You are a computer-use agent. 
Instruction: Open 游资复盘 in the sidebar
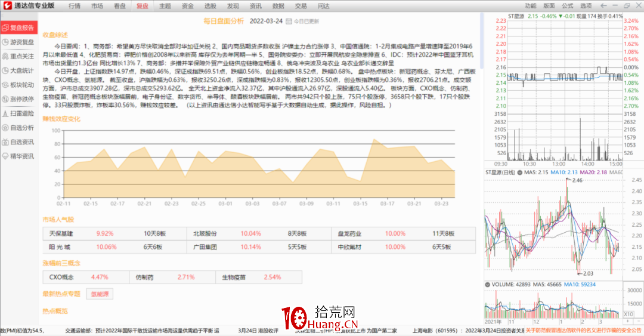(19, 42)
